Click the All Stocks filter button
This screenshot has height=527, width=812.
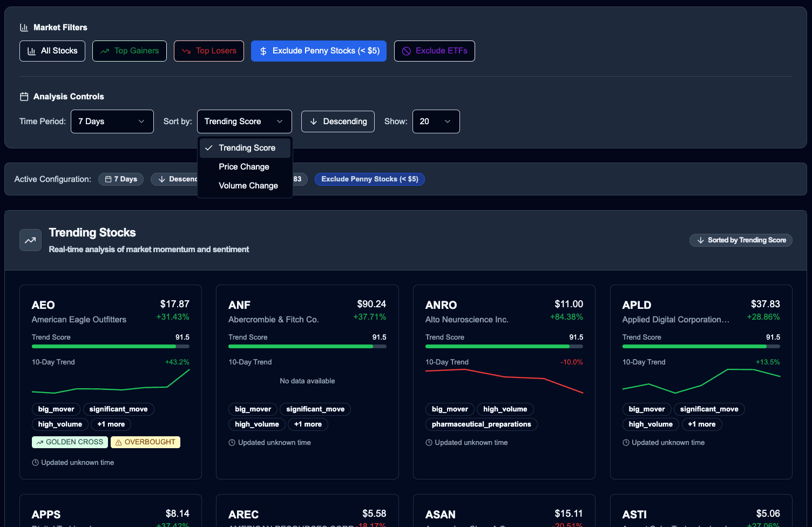coord(52,51)
